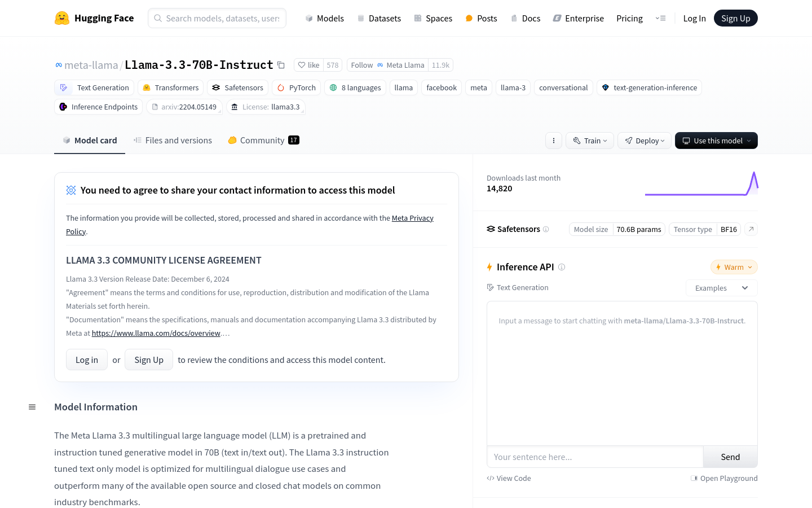Screen dimensions: 812x508
Task: Focus the search models input
Action: (x=217, y=18)
